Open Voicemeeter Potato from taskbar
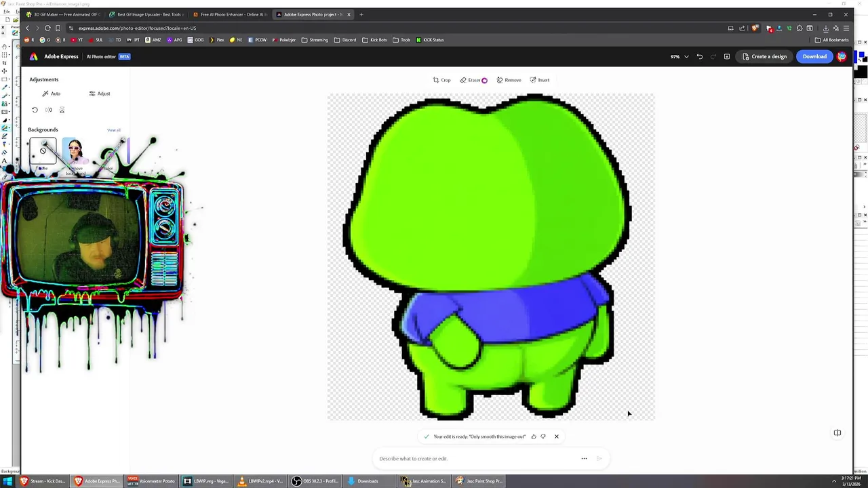868x488 pixels. point(151,481)
